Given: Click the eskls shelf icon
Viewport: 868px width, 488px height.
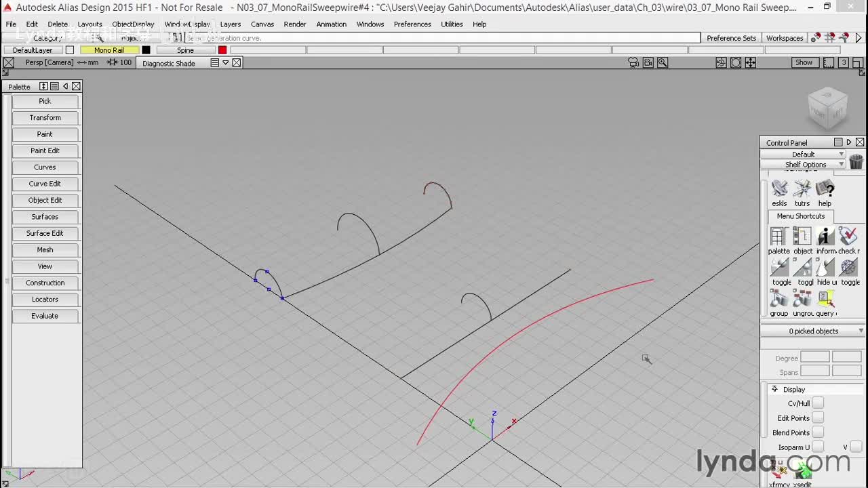Looking at the screenshot, I should coord(780,188).
